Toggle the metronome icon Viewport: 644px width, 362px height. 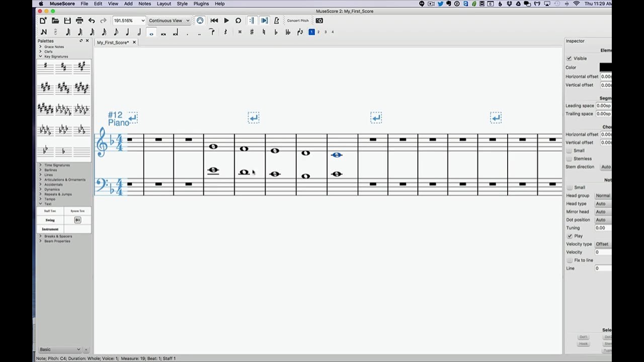coord(276,21)
